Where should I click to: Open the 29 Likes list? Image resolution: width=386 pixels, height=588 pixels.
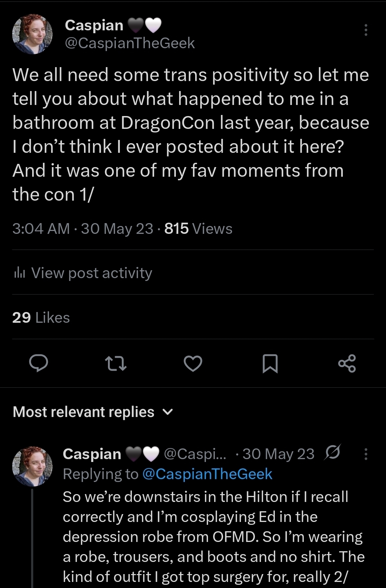pos(41,317)
